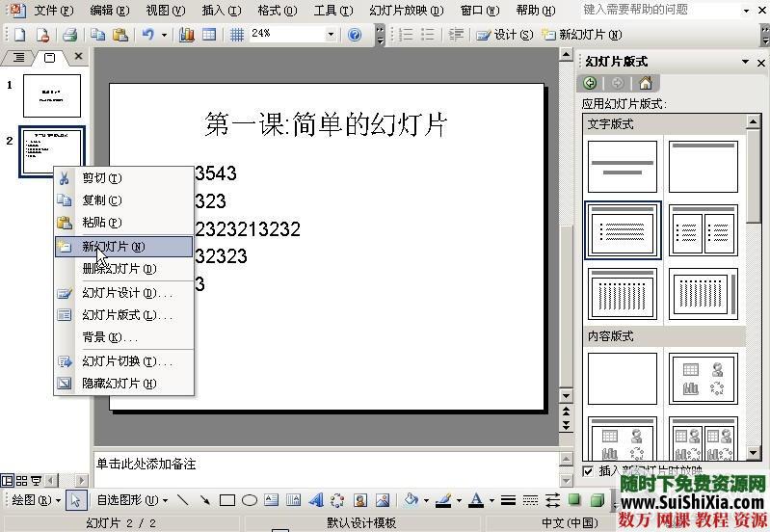Click the 3-D style green cube icon
This screenshot has height=532, width=770.
[x=597, y=500]
